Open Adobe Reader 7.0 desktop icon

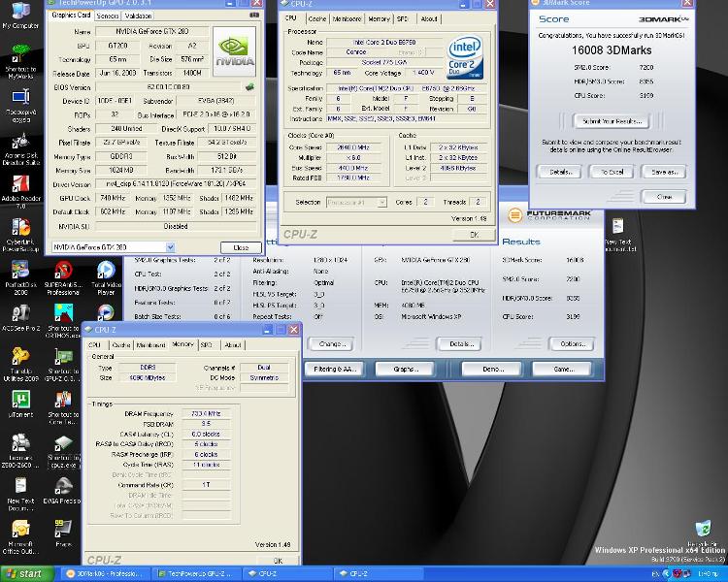point(20,192)
